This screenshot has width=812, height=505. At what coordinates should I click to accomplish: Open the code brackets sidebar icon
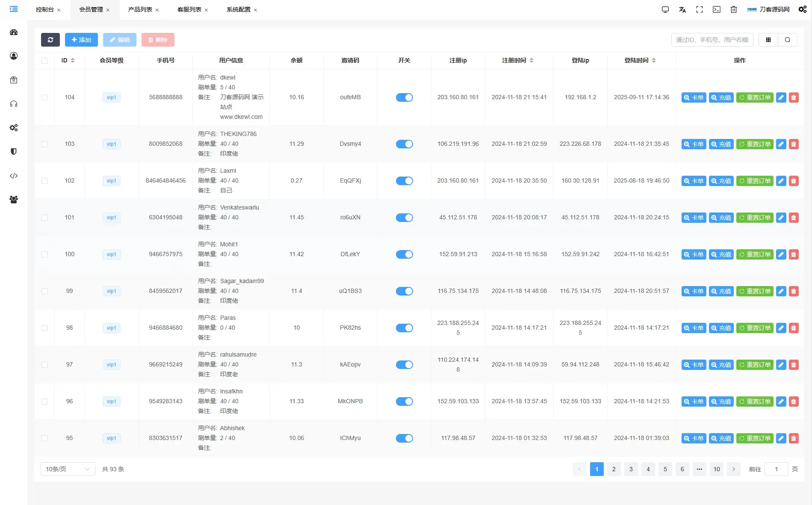click(14, 176)
